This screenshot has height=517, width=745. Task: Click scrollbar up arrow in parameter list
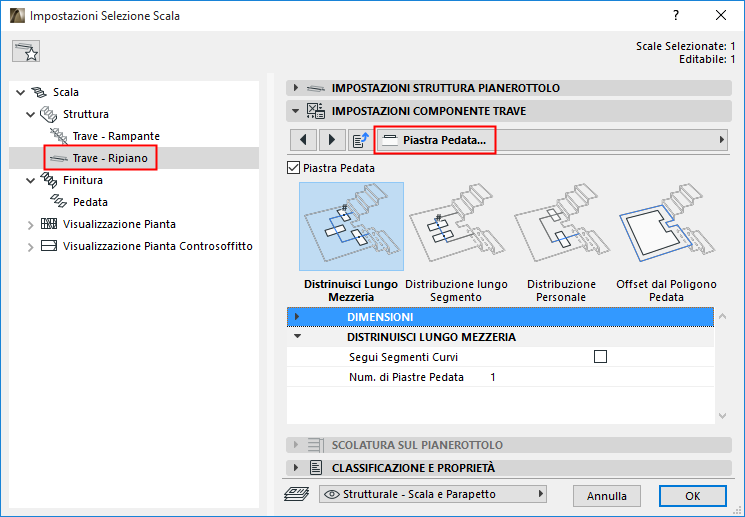pyautogui.click(x=723, y=316)
